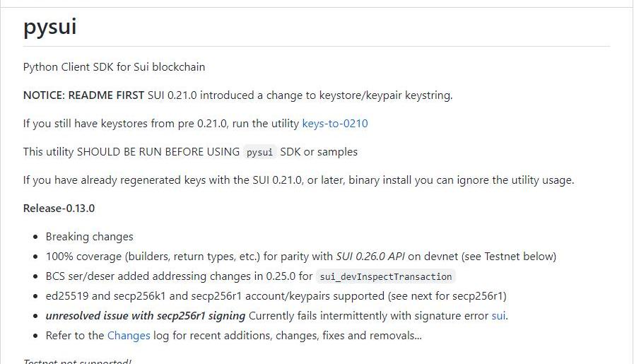The width and height of the screenshot is (634, 364).
Task: Click the Python Client SDK description line
Action: click(x=114, y=67)
